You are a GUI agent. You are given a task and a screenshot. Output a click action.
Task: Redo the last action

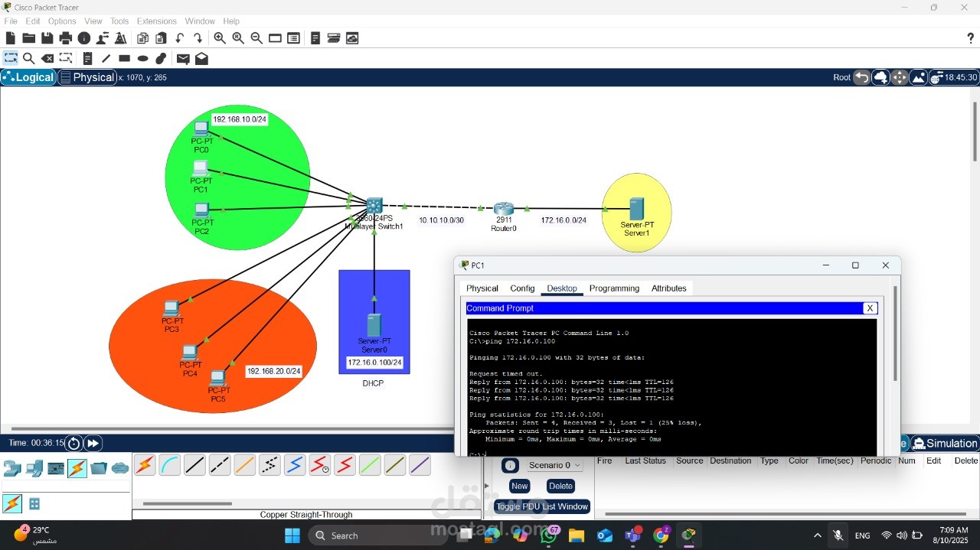coord(198,38)
